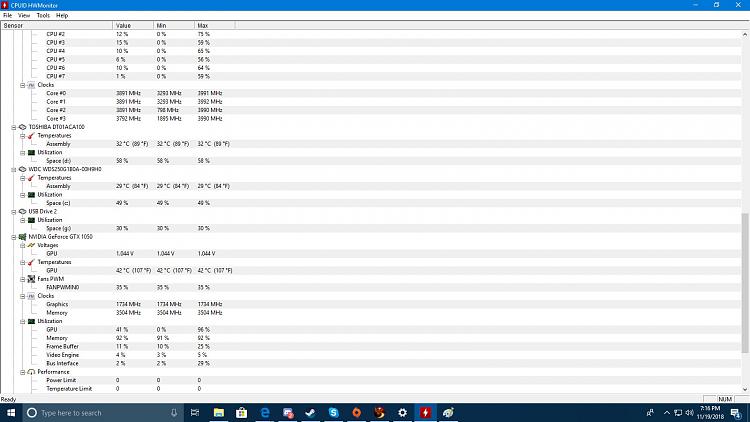Collapse the TOSHIBA DT01ACA100 tree node
Image resolution: width=750 pixels, height=422 pixels.
(x=14, y=127)
